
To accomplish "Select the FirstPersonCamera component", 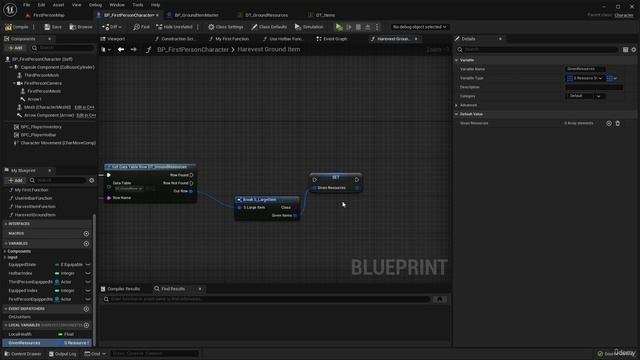I will coord(43,83).
